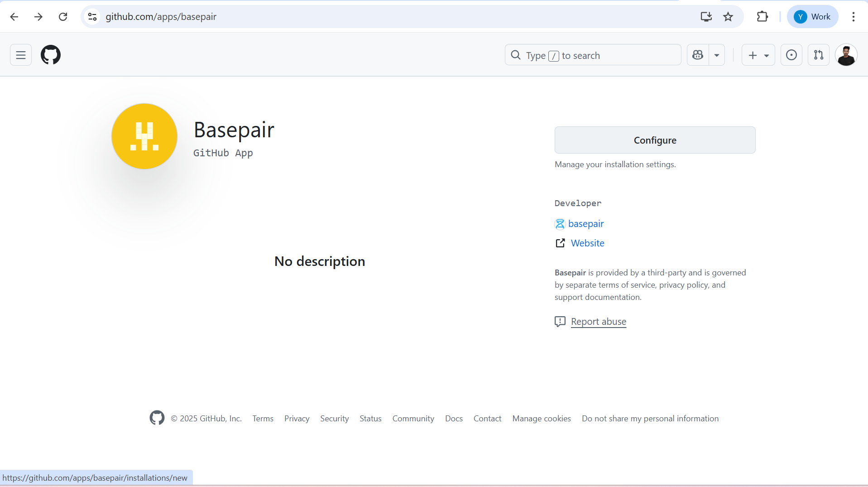Open the navigation hamburger menu
The width and height of the screenshot is (868, 487).
pyautogui.click(x=20, y=55)
